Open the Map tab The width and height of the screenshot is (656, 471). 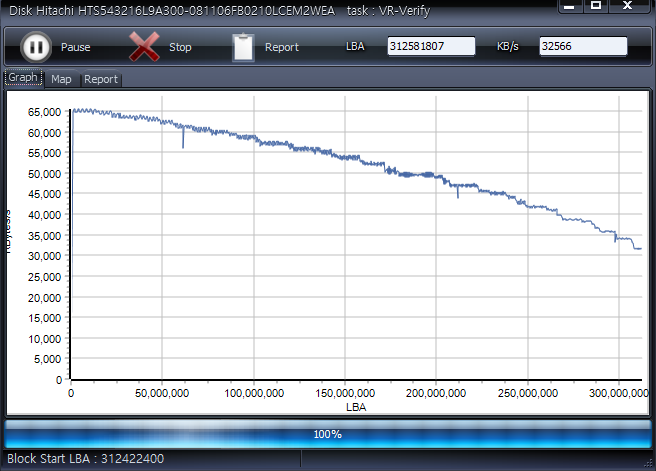point(61,79)
